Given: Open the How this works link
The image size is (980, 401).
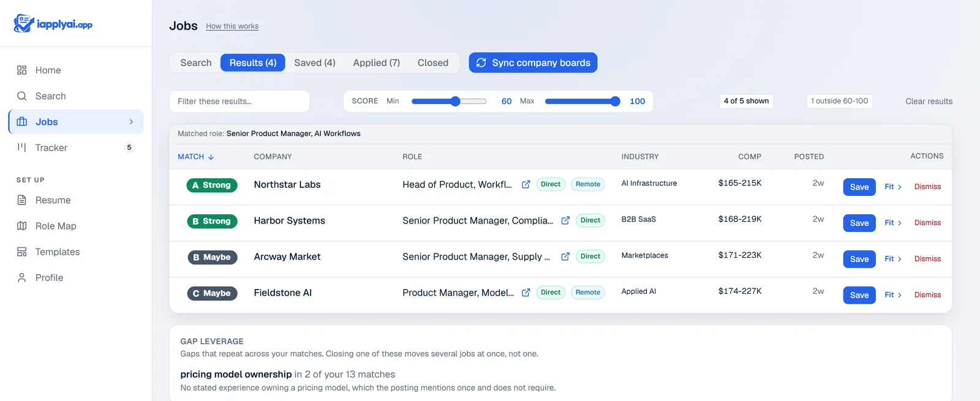Looking at the screenshot, I should pos(232,26).
